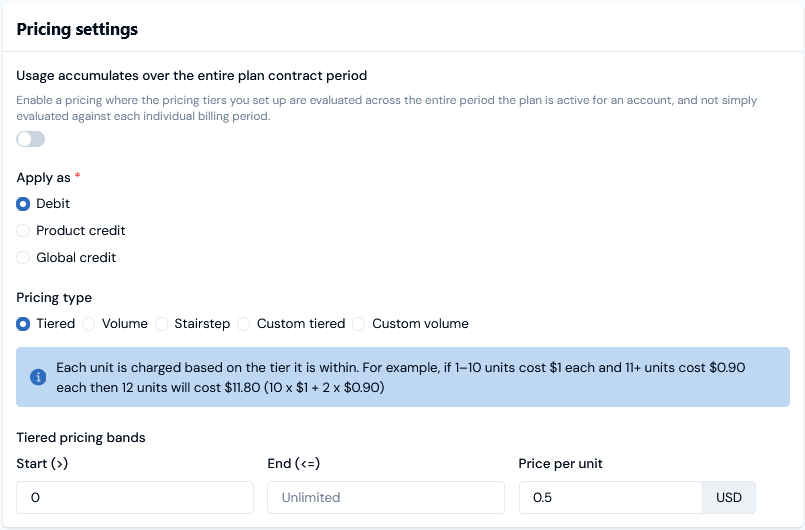Click the USD currency suffix box

pos(729,497)
